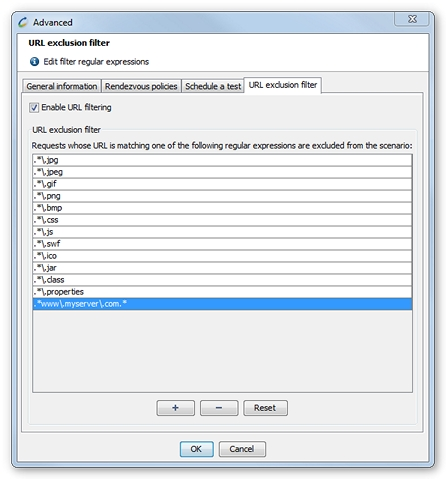Toggle Enable URL filtering checkbox
446x479 pixels.
coord(34,108)
